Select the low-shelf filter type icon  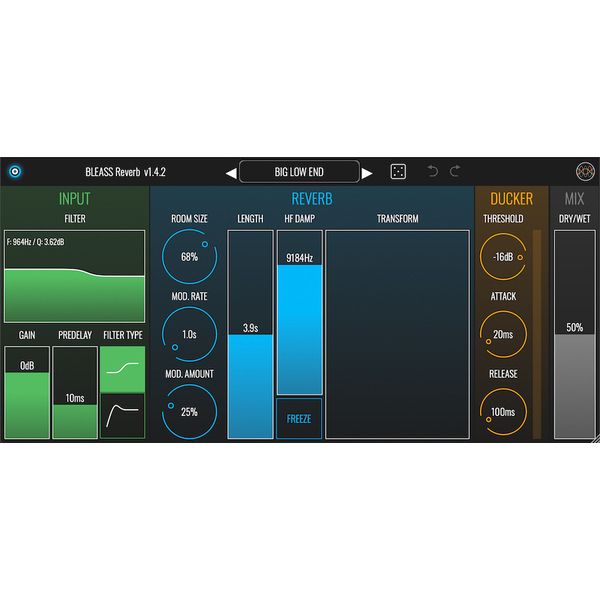click(122, 368)
